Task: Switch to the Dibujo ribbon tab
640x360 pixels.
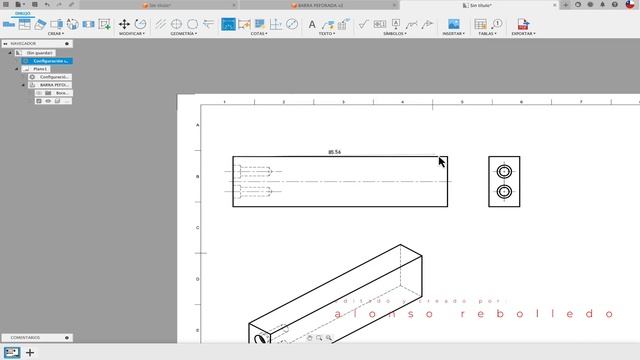Action: coord(22,13)
